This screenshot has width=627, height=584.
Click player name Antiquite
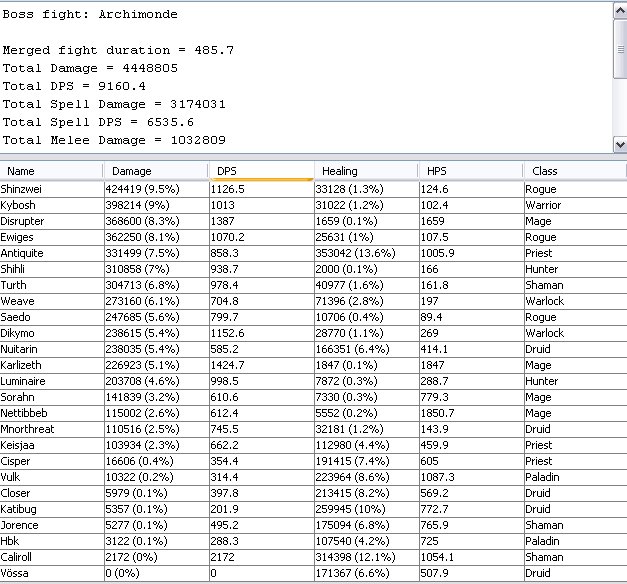coord(22,253)
